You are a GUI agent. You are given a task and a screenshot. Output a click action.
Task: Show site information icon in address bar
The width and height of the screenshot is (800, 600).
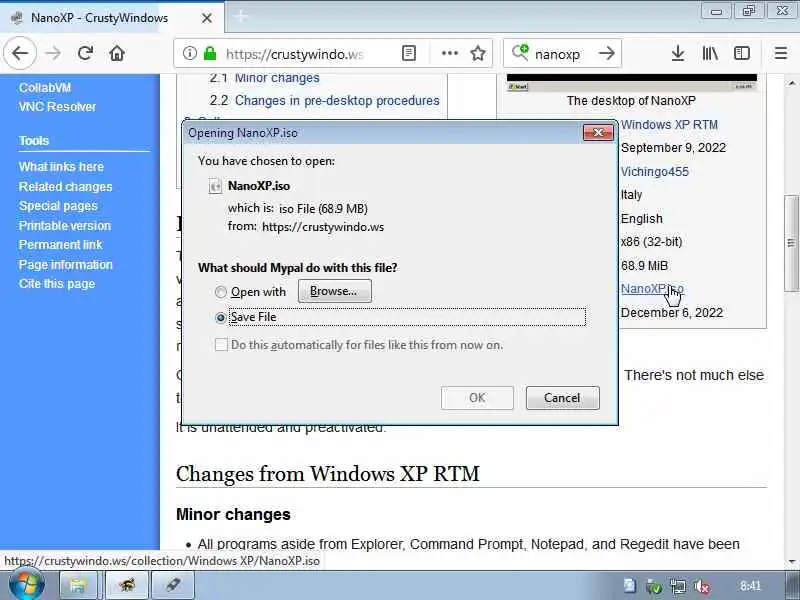tap(189, 53)
